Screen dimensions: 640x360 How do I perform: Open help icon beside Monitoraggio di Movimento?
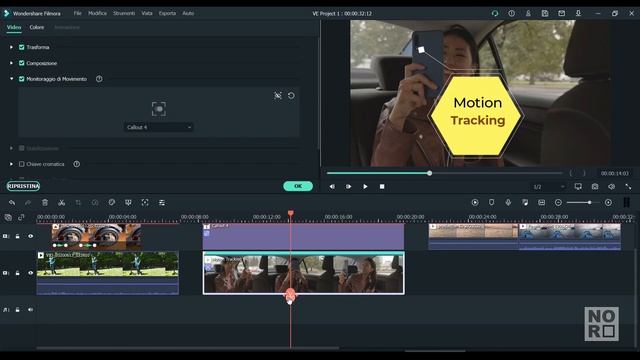click(99, 79)
